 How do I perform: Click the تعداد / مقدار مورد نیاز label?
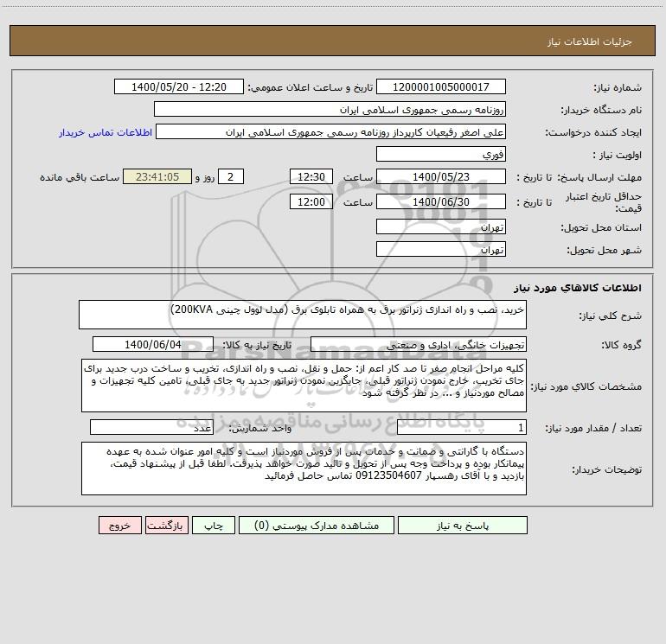593,429
